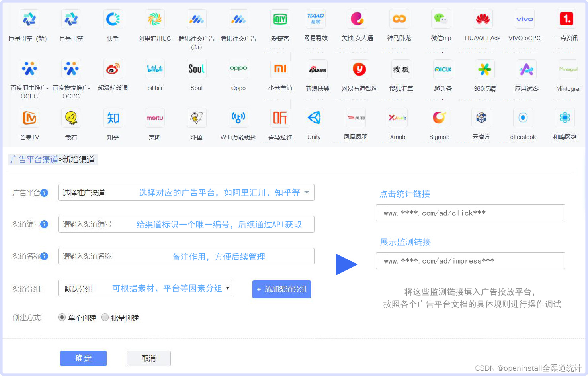Focus the 渠道名称 input field
This screenshot has height=376, width=588.
186,256
